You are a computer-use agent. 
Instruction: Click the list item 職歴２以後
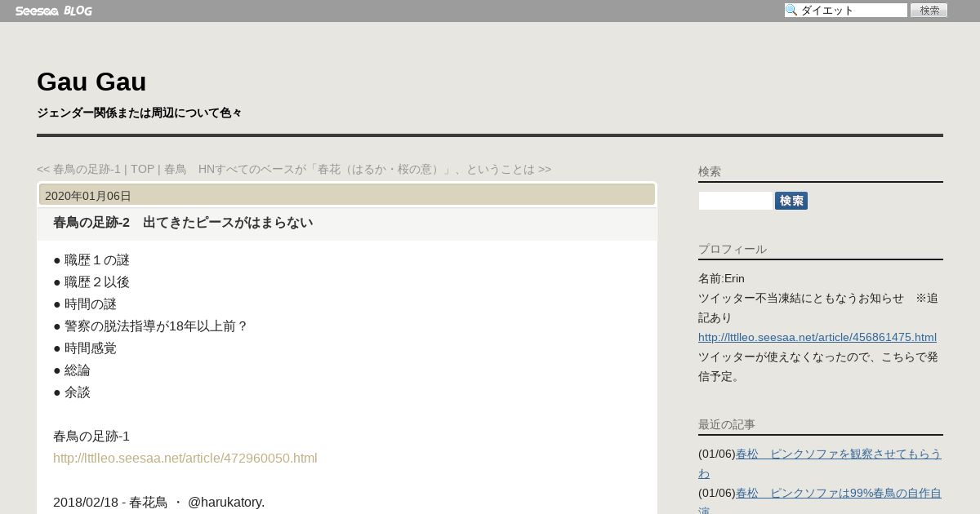(91, 281)
